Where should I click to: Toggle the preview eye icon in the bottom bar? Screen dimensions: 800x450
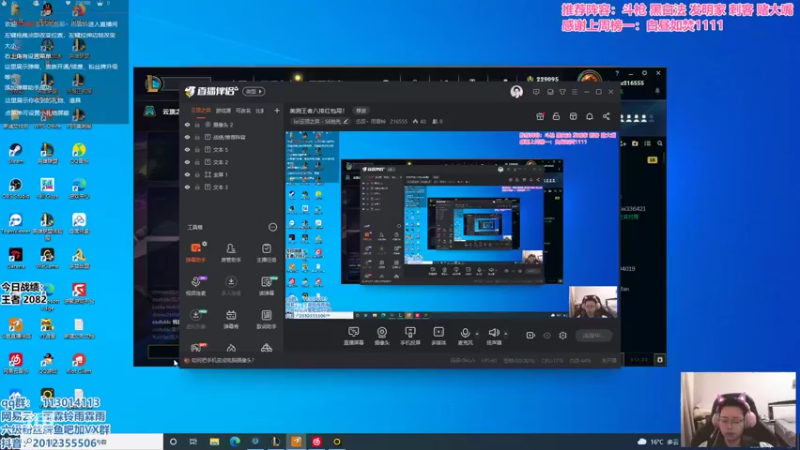(x=547, y=335)
